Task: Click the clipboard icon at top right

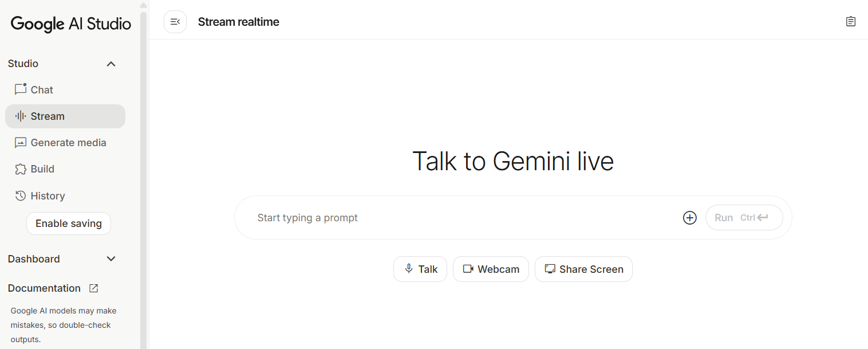Action: (x=851, y=22)
